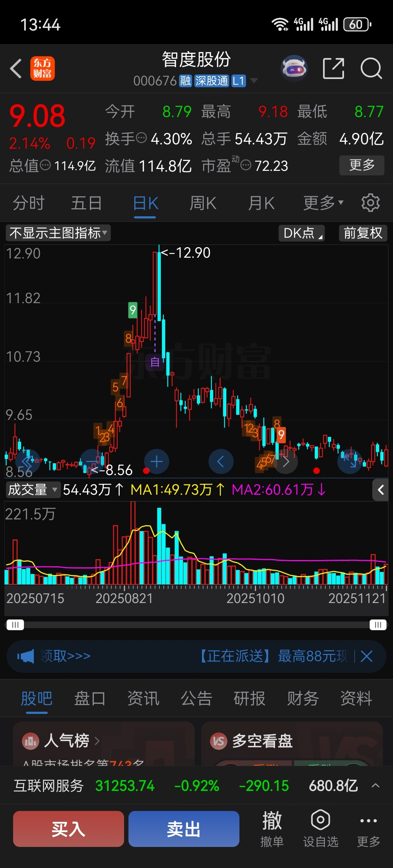The height and width of the screenshot is (868, 393).
Task: Grab right handle of date range slider
Action: (x=378, y=625)
